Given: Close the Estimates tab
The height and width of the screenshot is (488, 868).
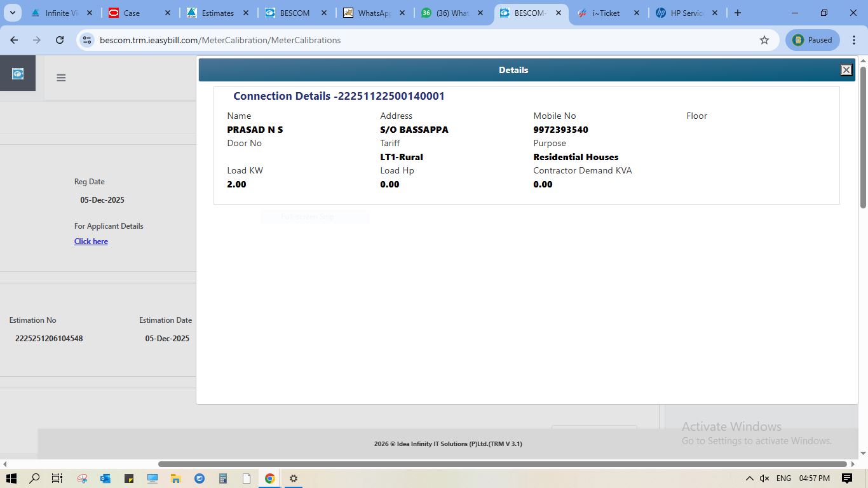Looking at the screenshot, I should [x=246, y=13].
